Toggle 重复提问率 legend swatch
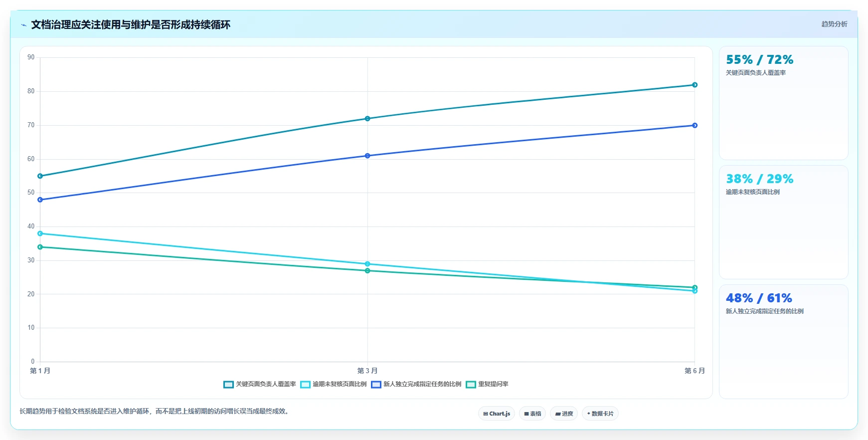This screenshot has height=440, width=868. [x=471, y=384]
